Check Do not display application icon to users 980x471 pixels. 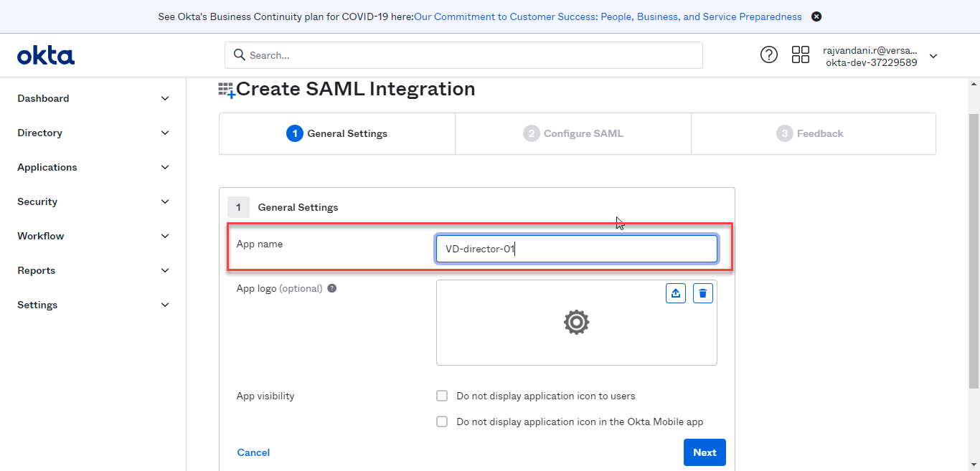442,396
